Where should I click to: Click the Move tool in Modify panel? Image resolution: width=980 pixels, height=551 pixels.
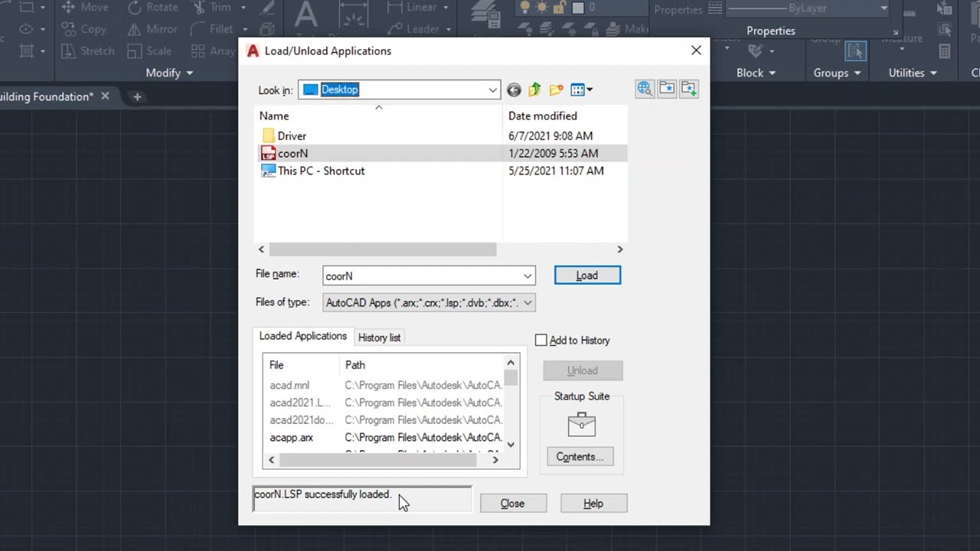[84, 8]
